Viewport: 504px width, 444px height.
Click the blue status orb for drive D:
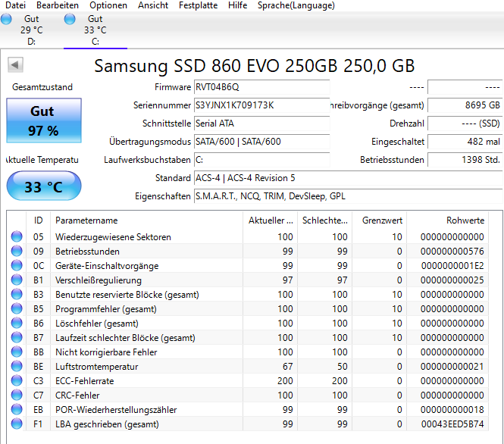[6, 19]
